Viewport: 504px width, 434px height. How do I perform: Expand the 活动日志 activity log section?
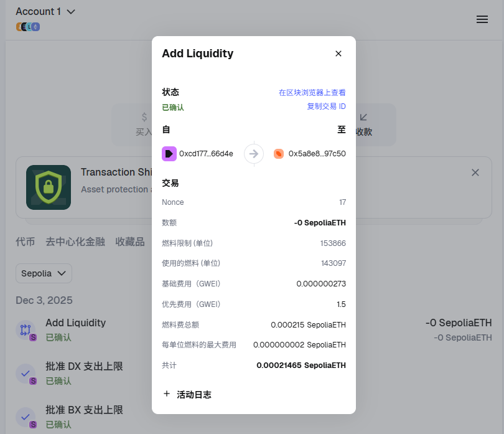187,394
